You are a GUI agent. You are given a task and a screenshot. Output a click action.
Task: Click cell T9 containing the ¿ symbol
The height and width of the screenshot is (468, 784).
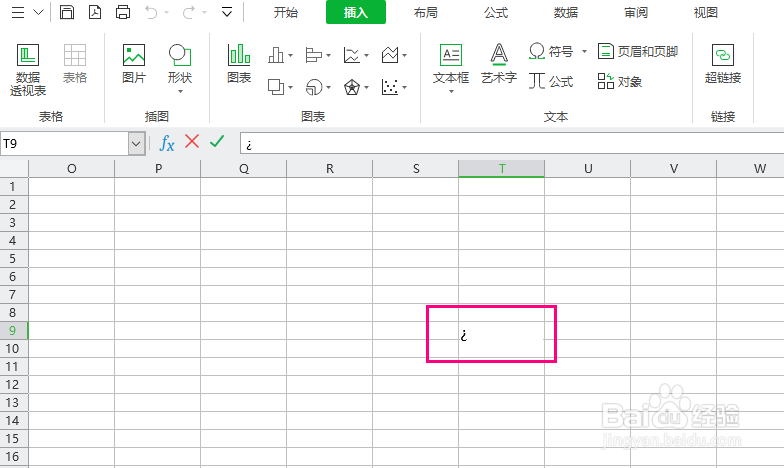[x=502, y=330]
